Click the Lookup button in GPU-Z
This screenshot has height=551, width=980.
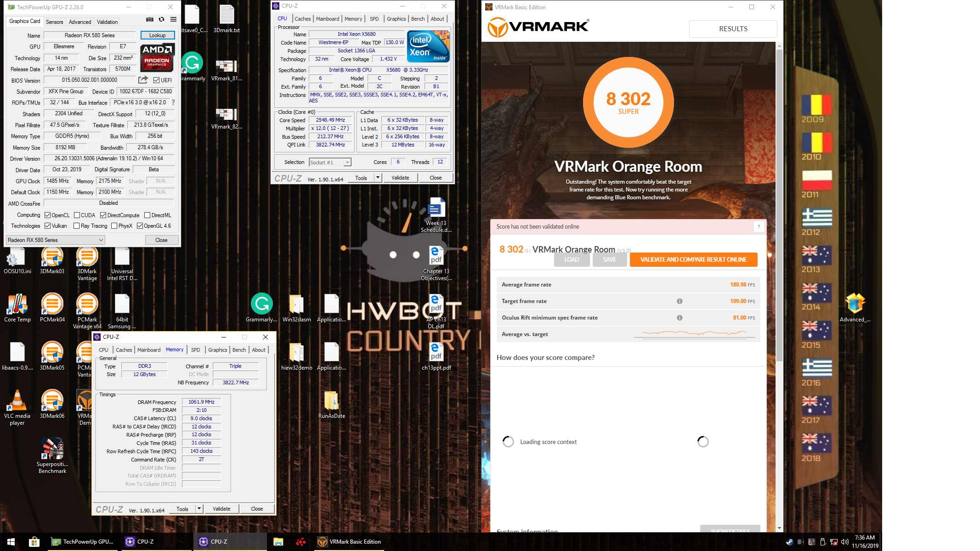[157, 35]
